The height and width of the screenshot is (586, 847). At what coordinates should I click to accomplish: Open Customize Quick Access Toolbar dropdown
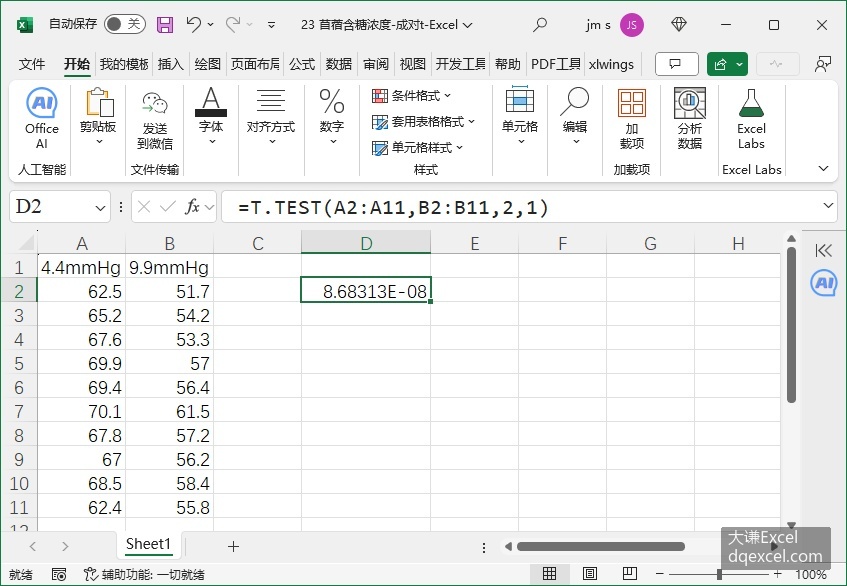(x=271, y=25)
